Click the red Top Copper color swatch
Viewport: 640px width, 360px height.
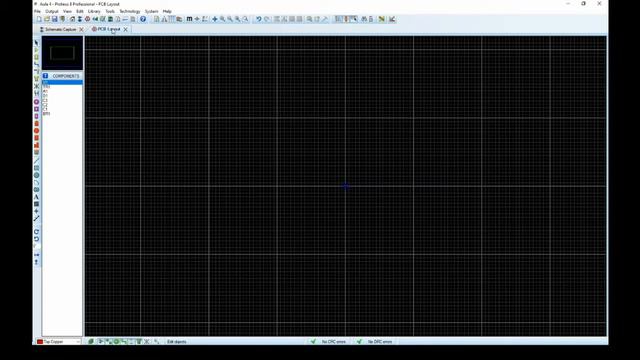(40, 342)
